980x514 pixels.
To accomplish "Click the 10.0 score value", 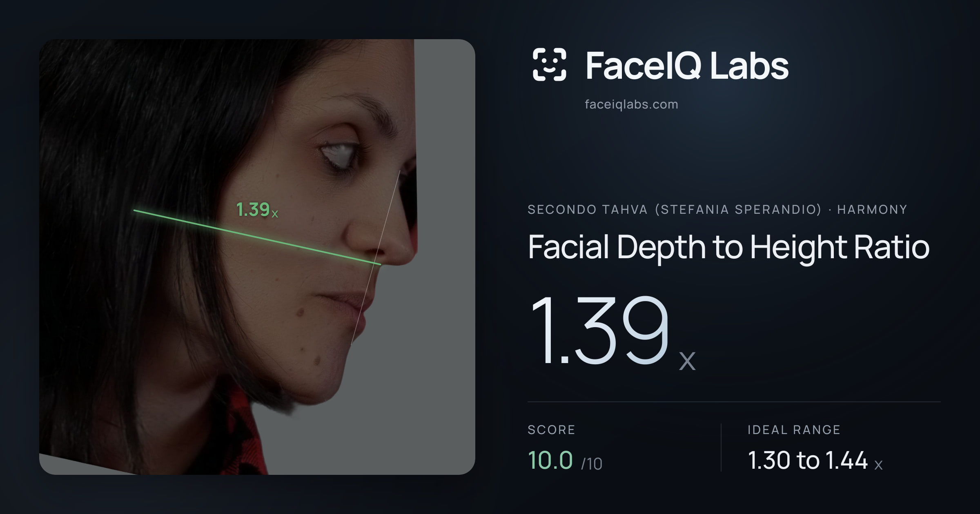I will [x=550, y=460].
